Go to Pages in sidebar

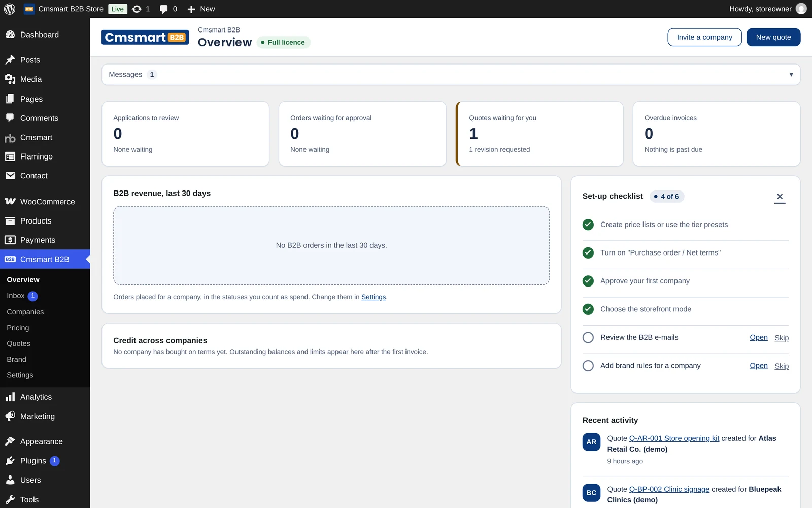(x=45, y=99)
